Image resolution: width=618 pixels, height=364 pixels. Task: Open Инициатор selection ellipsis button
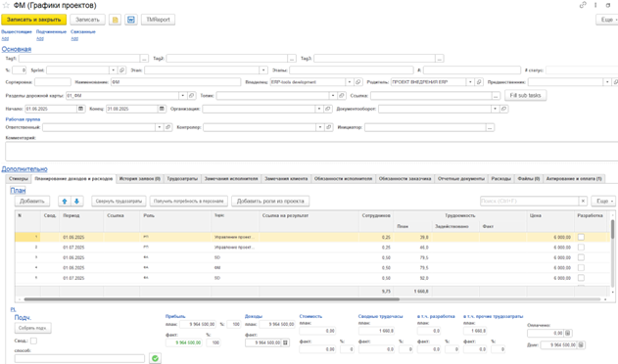(490, 127)
